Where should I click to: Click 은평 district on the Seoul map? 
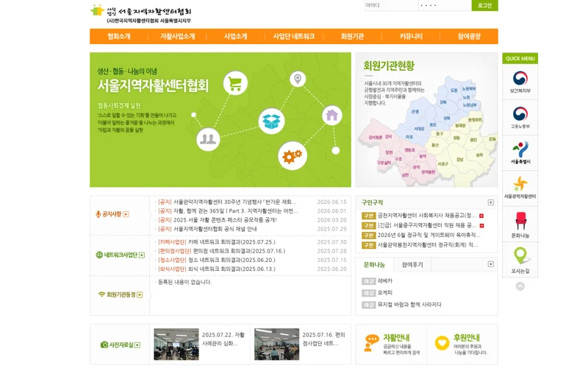[x=415, y=112]
